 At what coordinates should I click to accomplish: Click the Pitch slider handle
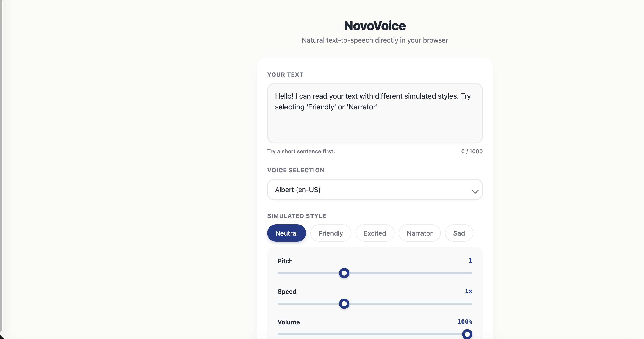344,273
